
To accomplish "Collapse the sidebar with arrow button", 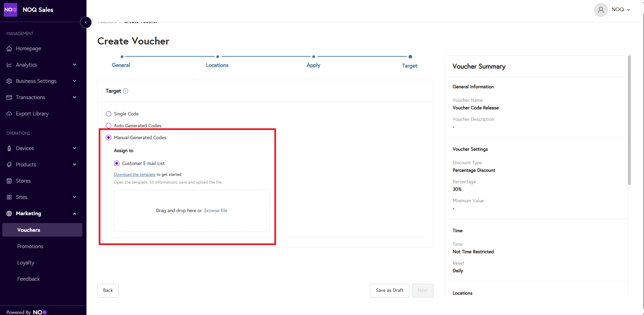I will pos(86,22).
